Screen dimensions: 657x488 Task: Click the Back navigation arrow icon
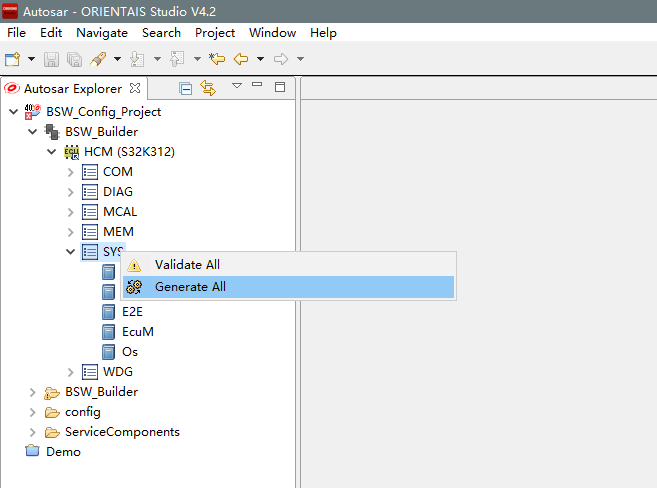(x=241, y=60)
